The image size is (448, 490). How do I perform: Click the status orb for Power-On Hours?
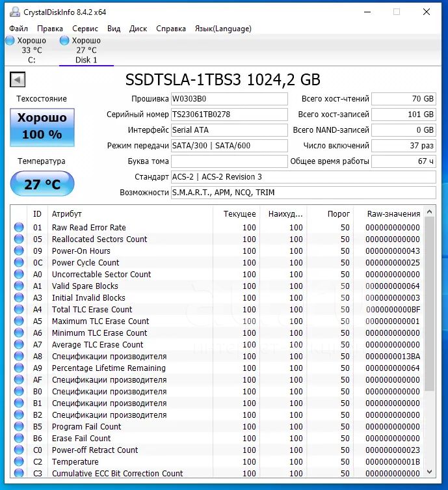(19, 251)
